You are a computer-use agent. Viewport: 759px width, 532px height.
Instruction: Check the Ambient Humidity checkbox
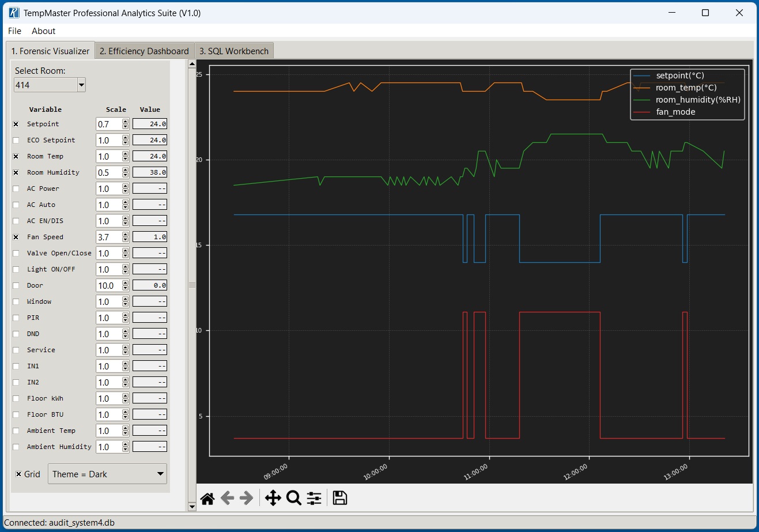coord(16,447)
